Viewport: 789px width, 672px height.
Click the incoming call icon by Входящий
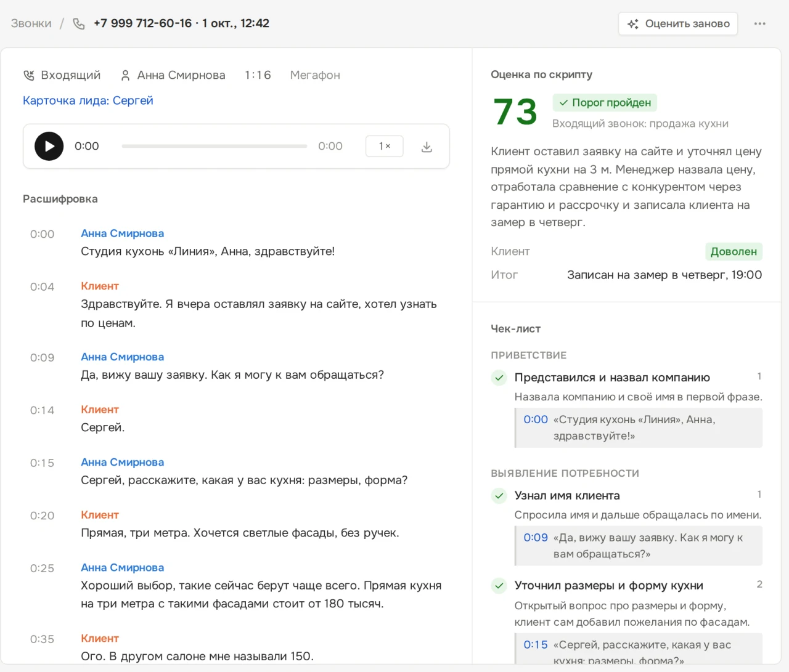[x=28, y=75]
